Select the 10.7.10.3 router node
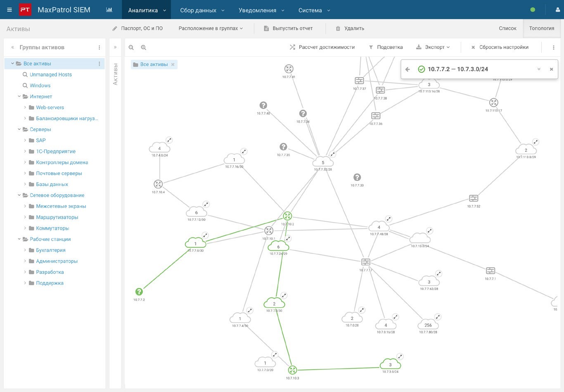564x392 pixels. click(292, 370)
